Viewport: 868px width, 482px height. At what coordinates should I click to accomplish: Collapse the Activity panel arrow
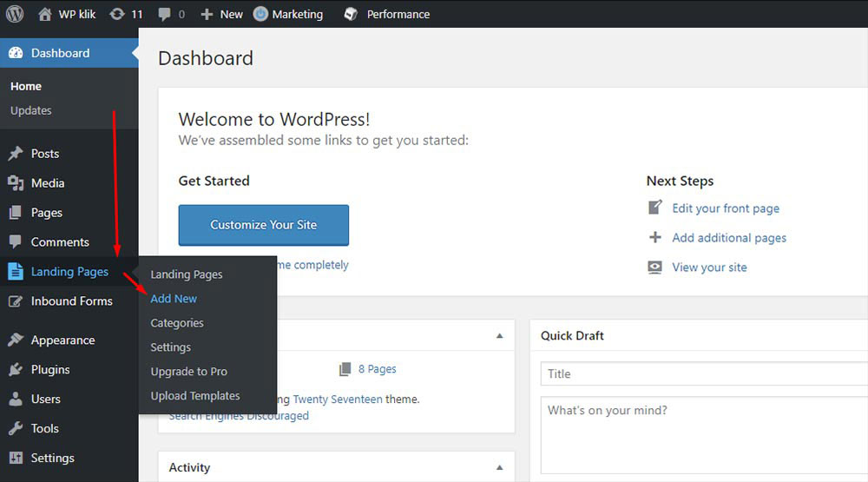point(499,467)
